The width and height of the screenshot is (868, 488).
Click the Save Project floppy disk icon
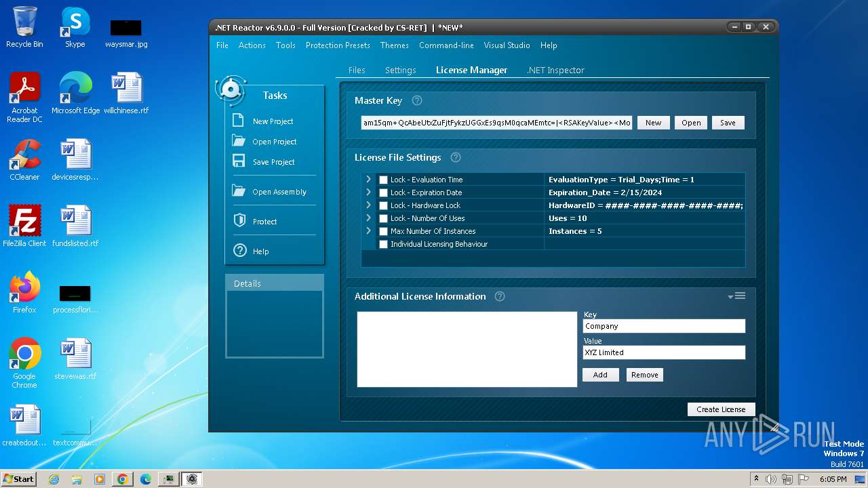(238, 161)
